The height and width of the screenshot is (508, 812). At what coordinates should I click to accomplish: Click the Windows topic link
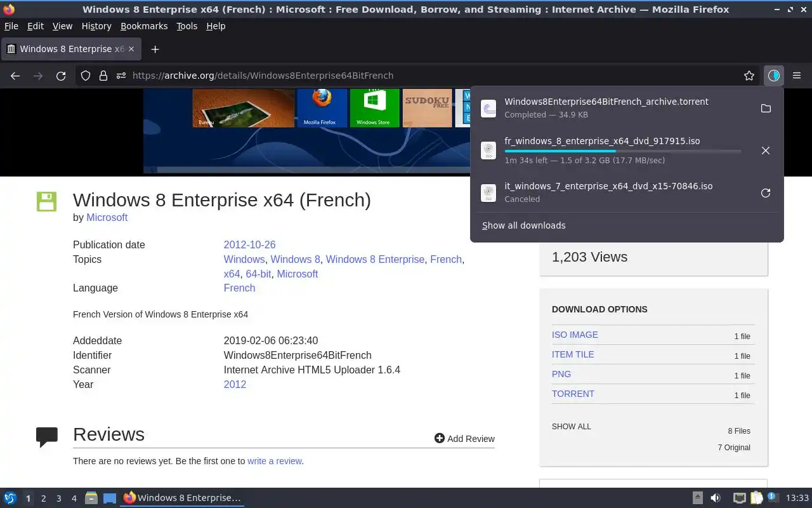click(244, 259)
